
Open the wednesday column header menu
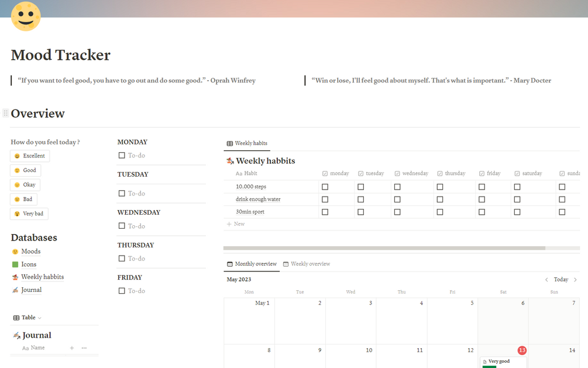(411, 173)
